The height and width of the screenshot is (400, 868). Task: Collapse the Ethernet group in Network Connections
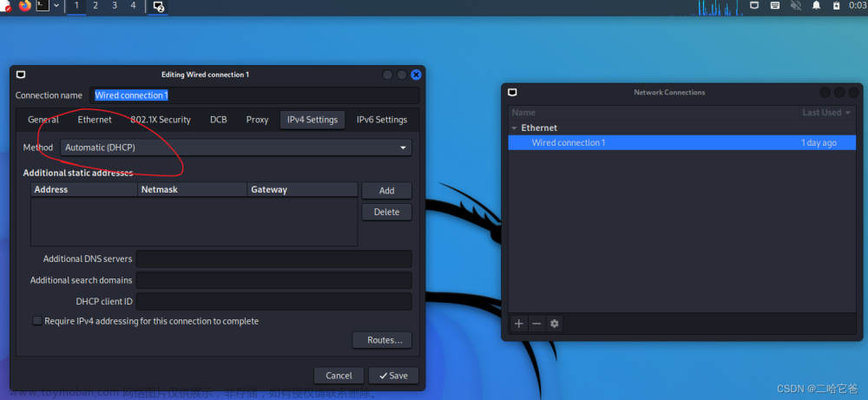click(x=514, y=128)
